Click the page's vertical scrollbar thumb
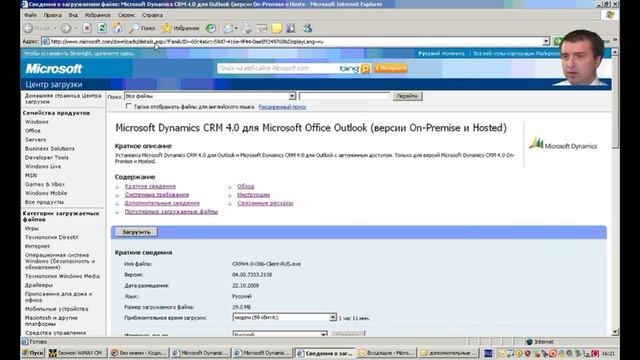This screenshot has height=360, width=640. pos(615,102)
